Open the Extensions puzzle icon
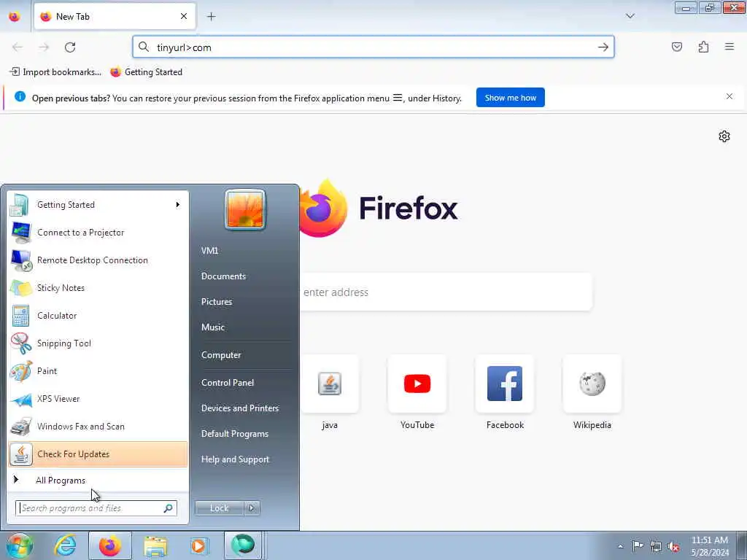This screenshot has width=747, height=560. [703, 47]
